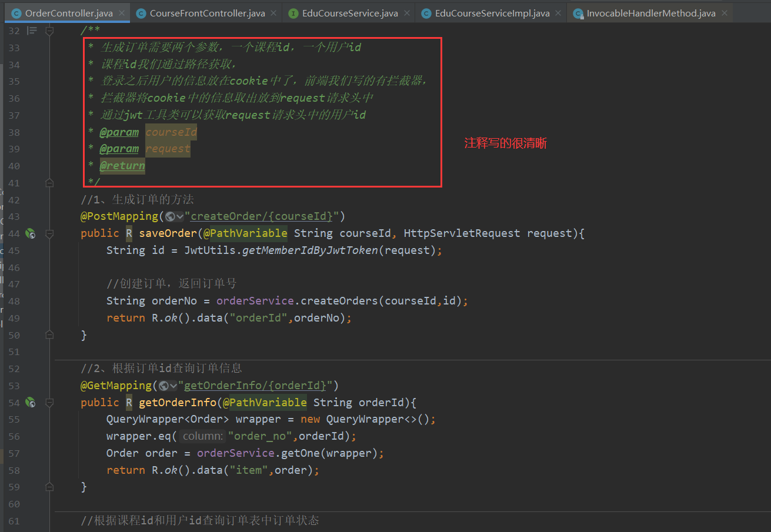Close the OrderController.java tab
Viewport: 771px width, 532px height.
122,13
